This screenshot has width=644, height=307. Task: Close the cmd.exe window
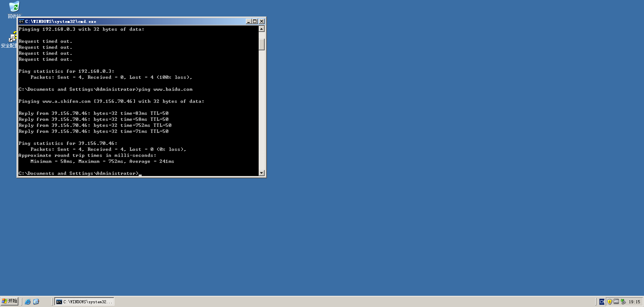pos(262,21)
